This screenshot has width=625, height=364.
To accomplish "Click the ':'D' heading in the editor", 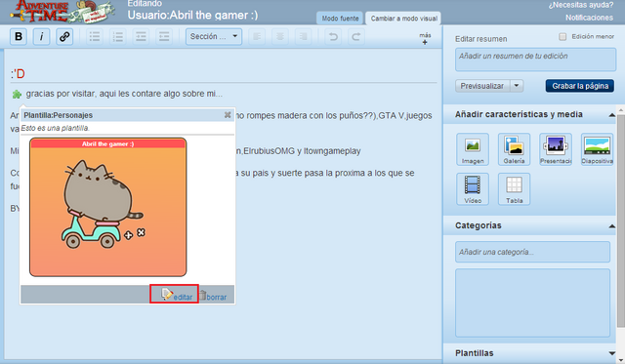I will coord(18,73).
